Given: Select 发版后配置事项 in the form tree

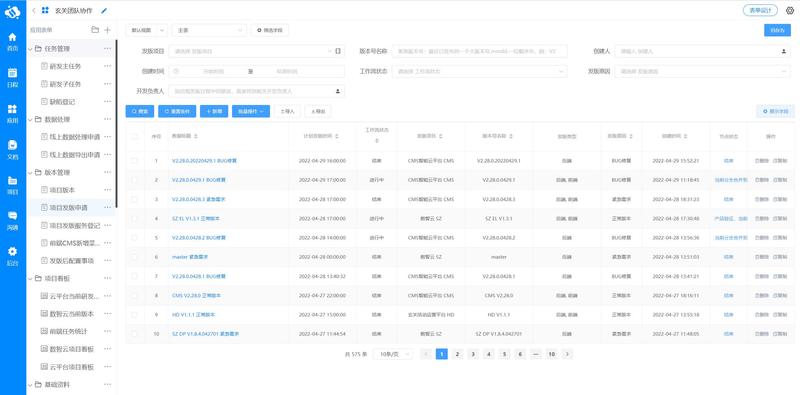Looking at the screenshot, I should coord(71,261).
